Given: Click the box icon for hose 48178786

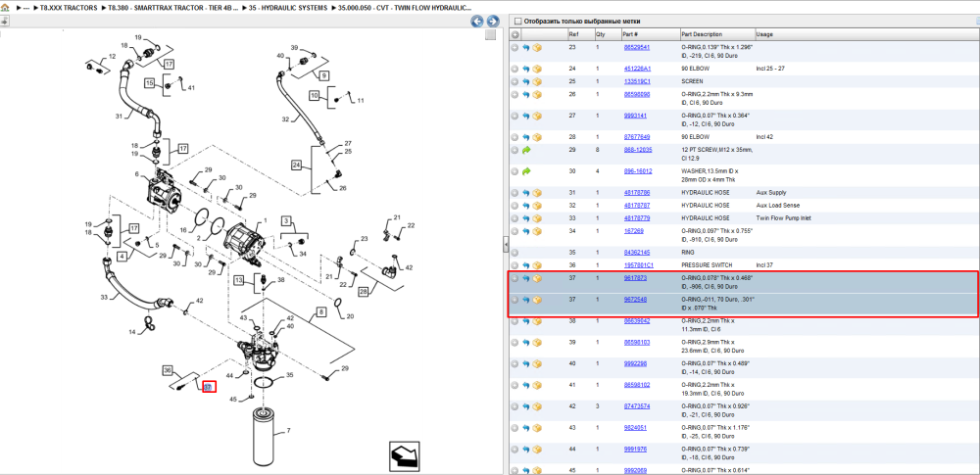Looking at the screenshot, I should (537, 193).
